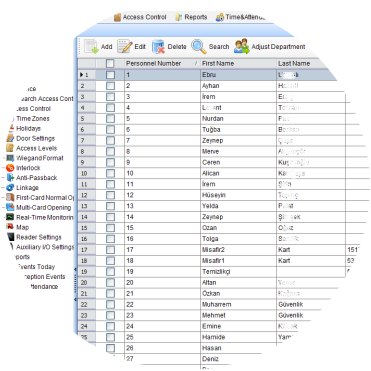Viewport: 371px width, 371px height.
Task: Click the Anti-Passback icon
Action: tap(10, 178)
